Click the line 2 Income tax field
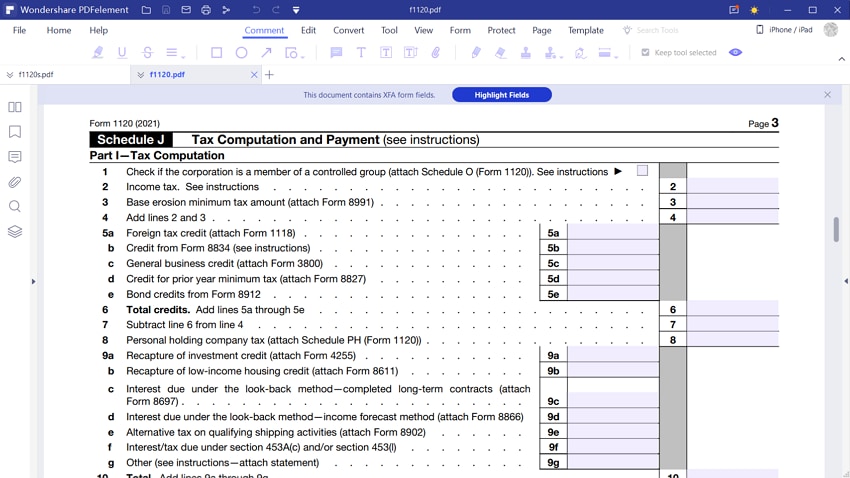The height and width of the screenshot is (478, 850). (x=733, y=186)
